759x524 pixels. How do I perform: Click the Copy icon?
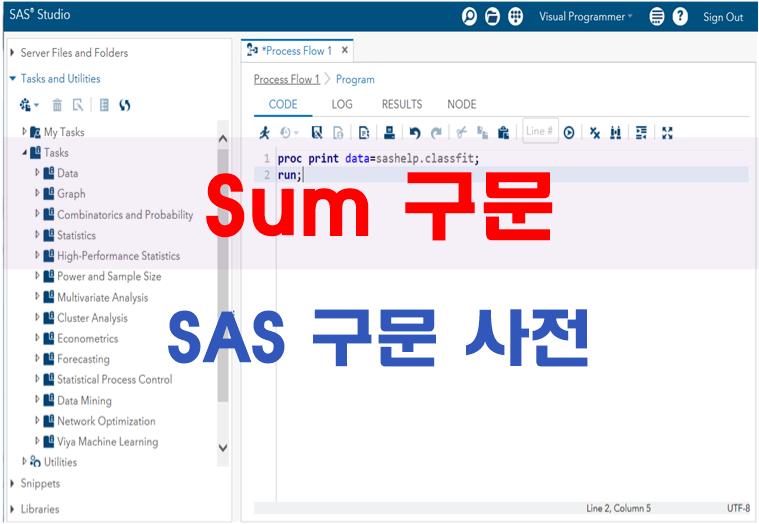(482, 132)
